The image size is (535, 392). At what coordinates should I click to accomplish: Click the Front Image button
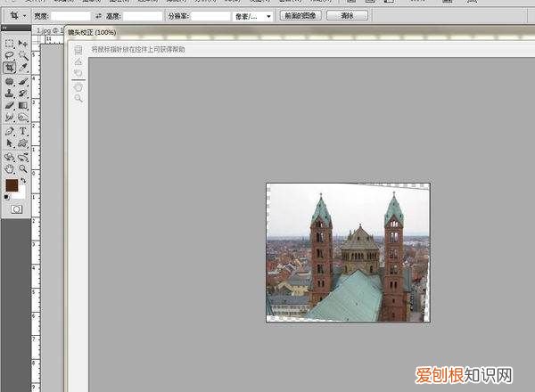pos(300,16)
